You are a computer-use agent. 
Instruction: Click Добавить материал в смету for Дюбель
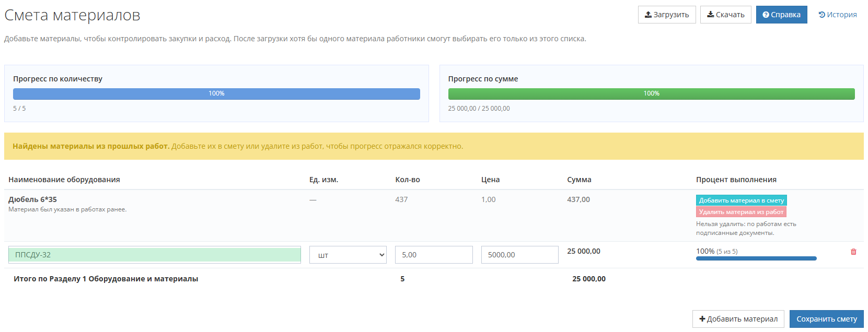(x=741, y=200)
